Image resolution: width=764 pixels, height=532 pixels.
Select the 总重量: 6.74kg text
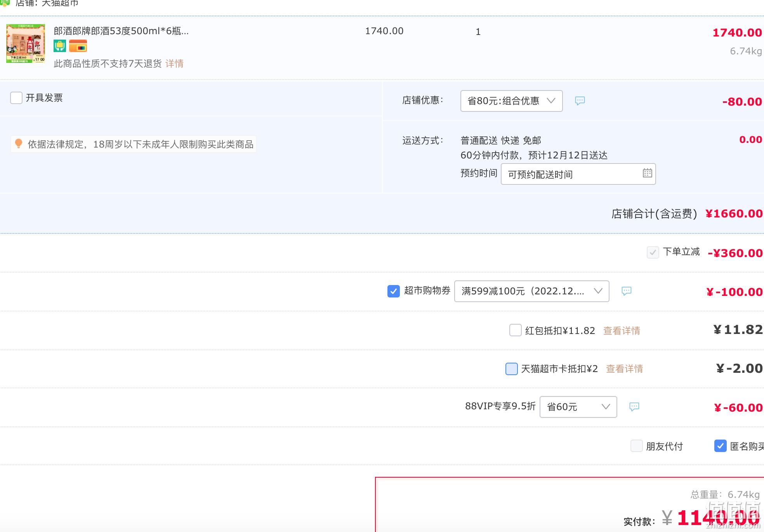click(x=725, y=495)
